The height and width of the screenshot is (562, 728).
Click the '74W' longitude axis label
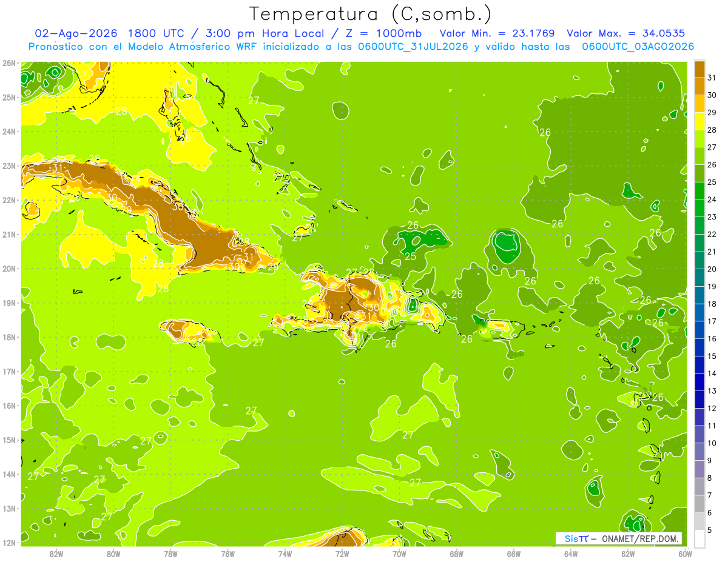[285, 554]
